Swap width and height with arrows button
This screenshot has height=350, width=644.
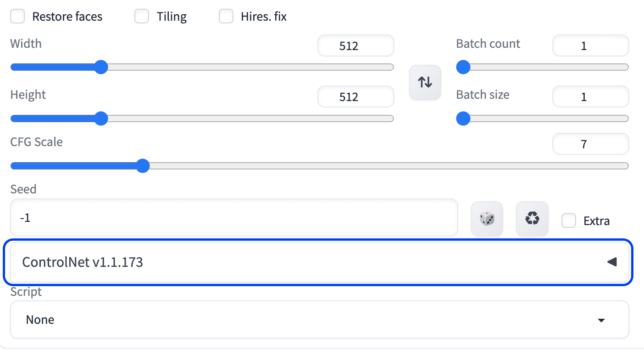tap(425, 83)
